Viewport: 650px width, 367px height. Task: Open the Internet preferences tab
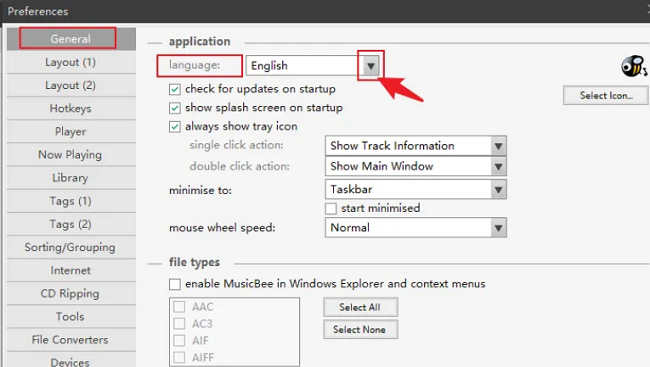[71, 270]
